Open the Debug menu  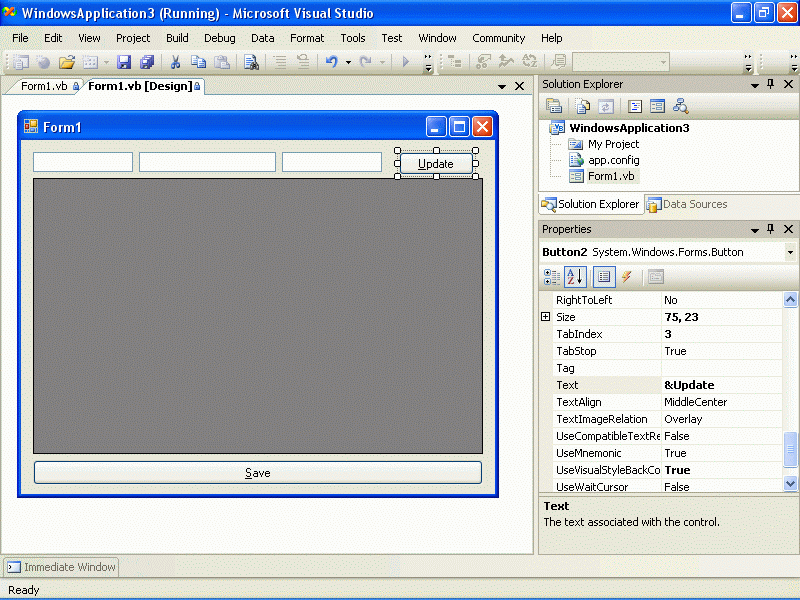(220, 38)
